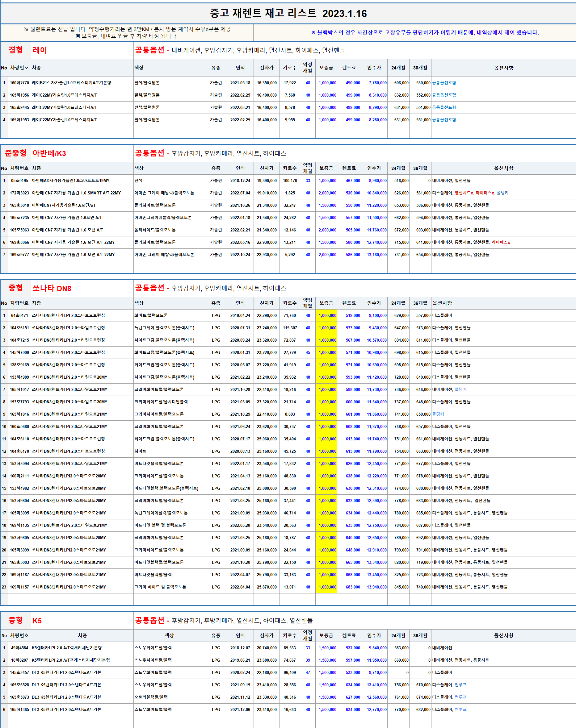Select car number 165하1953

point(19,120)
